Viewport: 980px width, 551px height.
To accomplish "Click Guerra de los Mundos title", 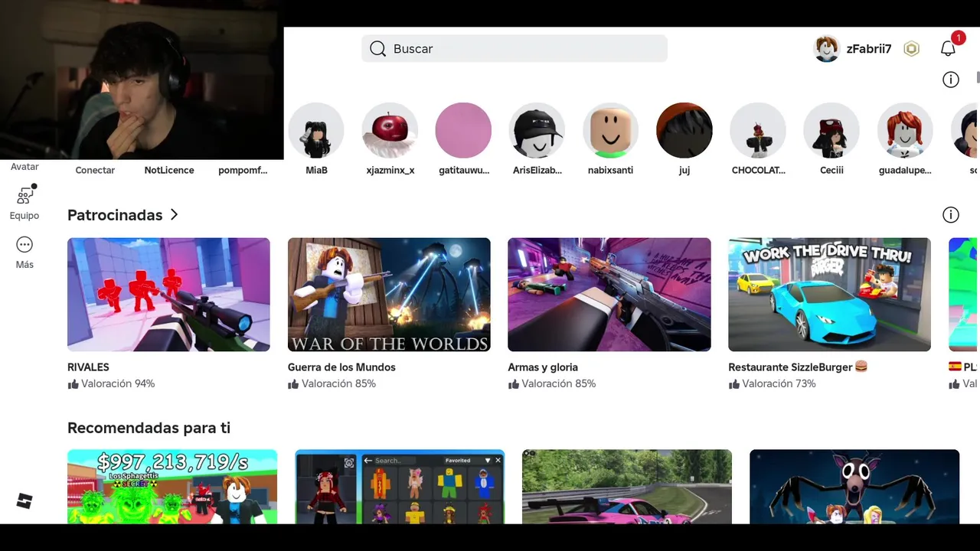I will tap(341, 367).
